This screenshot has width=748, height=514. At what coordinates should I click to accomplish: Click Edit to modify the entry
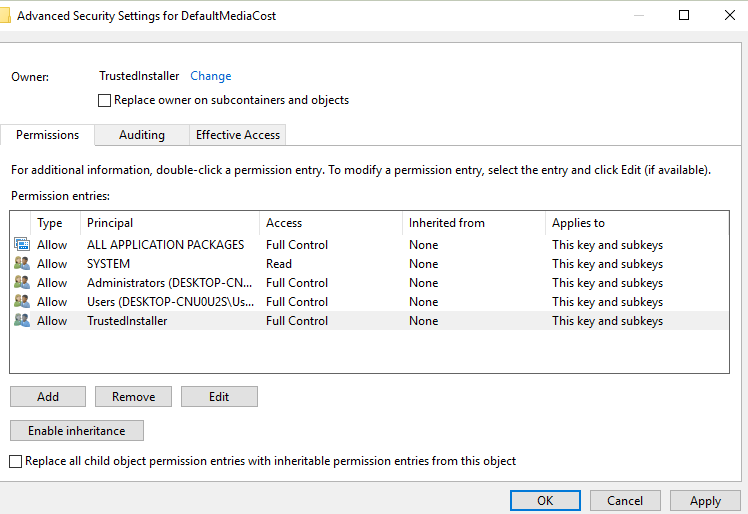[219, 397]
